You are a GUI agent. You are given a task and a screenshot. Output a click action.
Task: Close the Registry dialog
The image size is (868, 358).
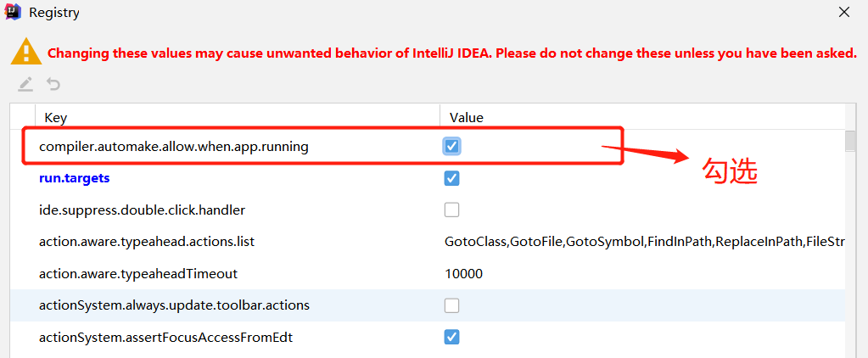pyautogui.click(x=843, y=13)
